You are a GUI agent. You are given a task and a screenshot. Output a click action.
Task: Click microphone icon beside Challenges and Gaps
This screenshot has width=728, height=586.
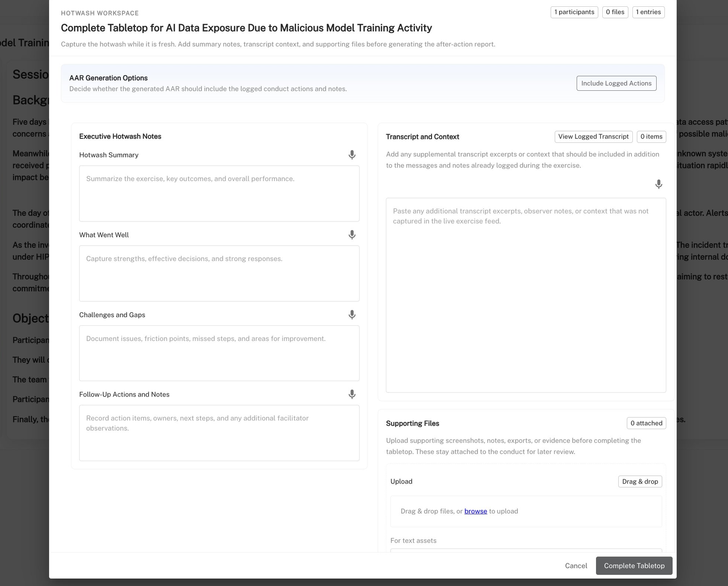pos(352,315)
